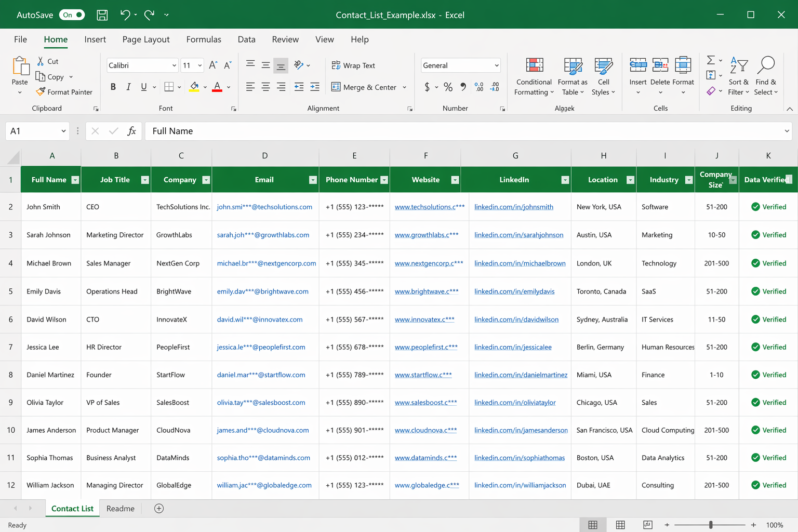The image size is (798, 532).
Task: Open the font size dropdown
Action: [199, 65]
